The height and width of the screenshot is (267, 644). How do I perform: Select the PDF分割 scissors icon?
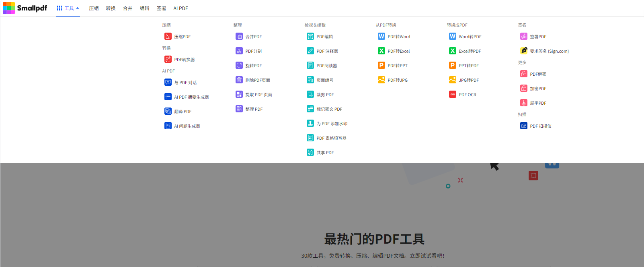pyautogui.click(x=239, y=51)
